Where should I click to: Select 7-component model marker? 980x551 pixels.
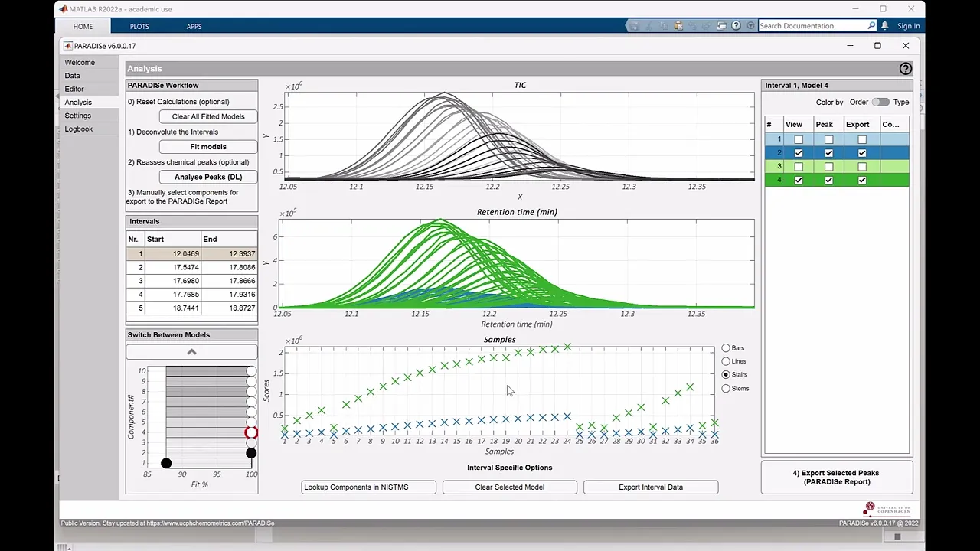point(251,402)
